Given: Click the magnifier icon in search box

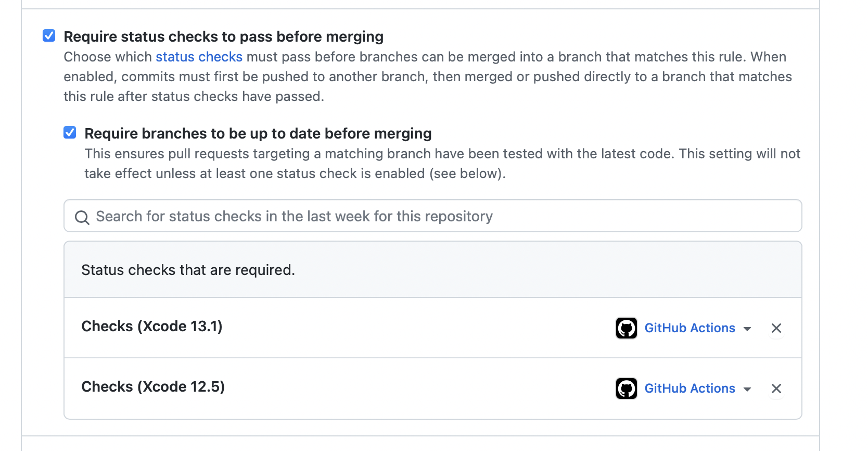Looking at the screenshot, I should click(x=82, y=217).
